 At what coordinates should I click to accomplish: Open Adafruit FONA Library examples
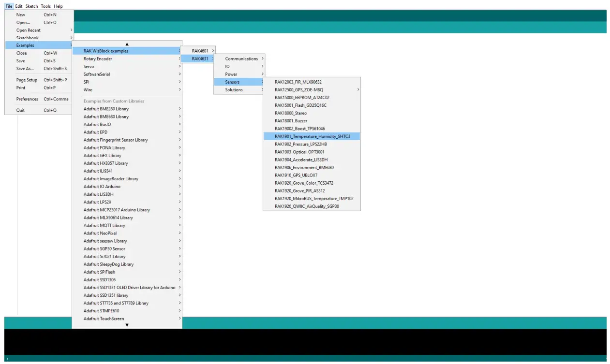(127, 147)
